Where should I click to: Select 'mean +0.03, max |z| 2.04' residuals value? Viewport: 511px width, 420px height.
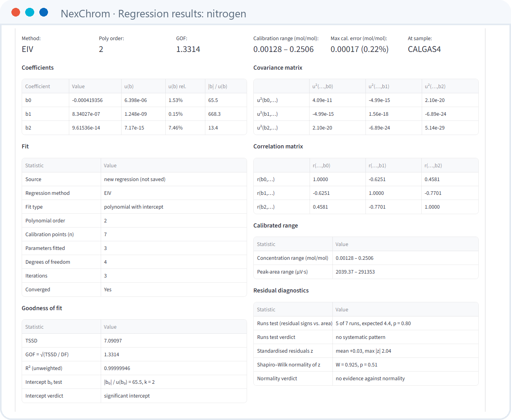[x=363, y=351]
